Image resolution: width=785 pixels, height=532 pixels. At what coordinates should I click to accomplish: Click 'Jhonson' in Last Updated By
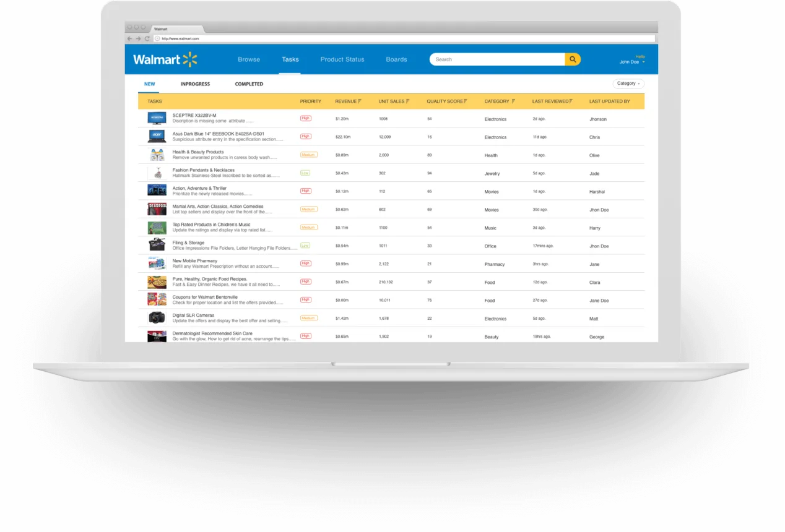tap(598, 119)
